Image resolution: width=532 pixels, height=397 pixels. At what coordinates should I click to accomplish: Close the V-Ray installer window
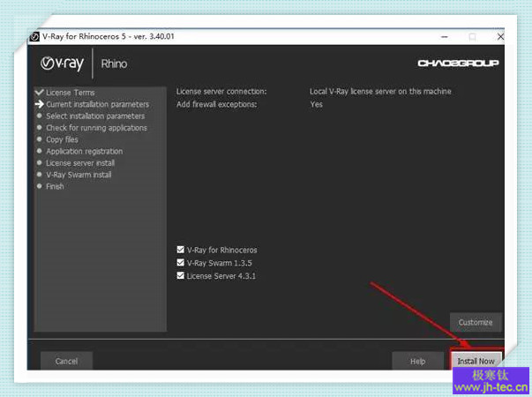[500, 36]
